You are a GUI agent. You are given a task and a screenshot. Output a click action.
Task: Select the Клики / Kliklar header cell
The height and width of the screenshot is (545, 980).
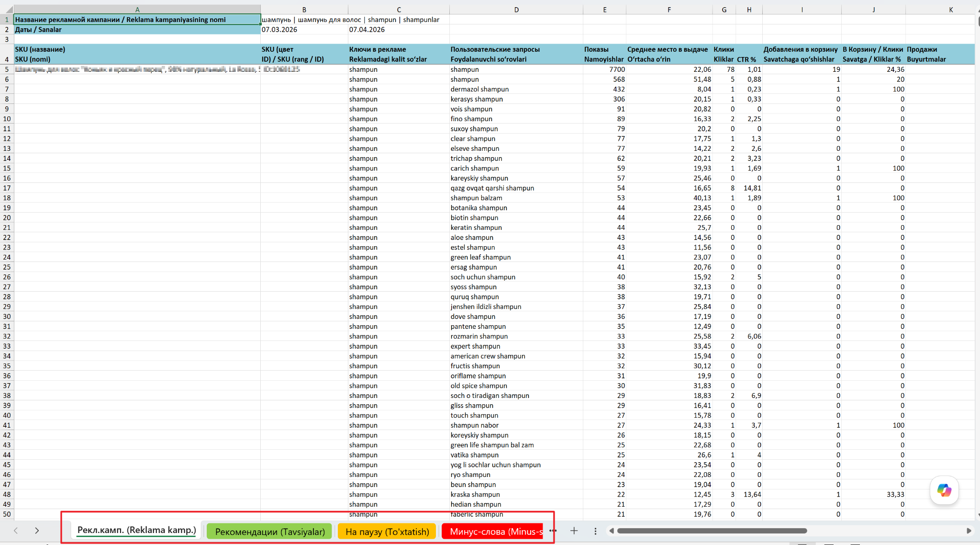point(724,54)
